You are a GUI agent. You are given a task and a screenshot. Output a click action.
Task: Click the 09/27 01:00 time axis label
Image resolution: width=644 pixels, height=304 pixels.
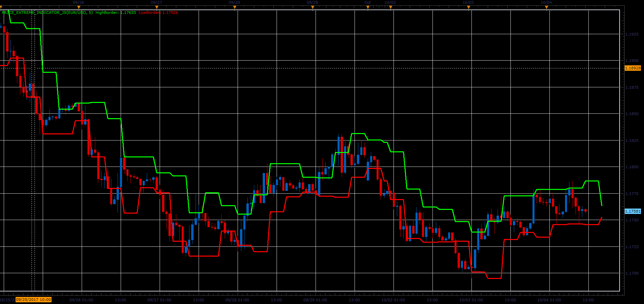click(x=159, y=300)
